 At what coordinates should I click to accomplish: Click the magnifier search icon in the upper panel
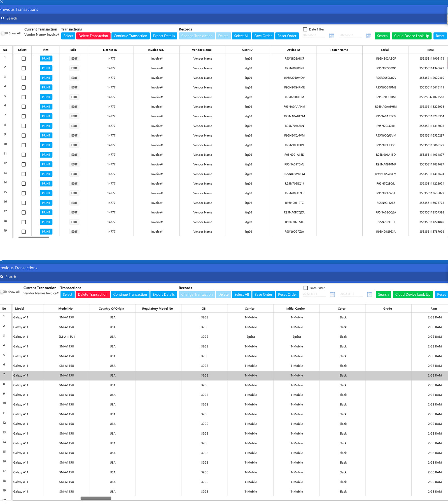pos(3,18)
